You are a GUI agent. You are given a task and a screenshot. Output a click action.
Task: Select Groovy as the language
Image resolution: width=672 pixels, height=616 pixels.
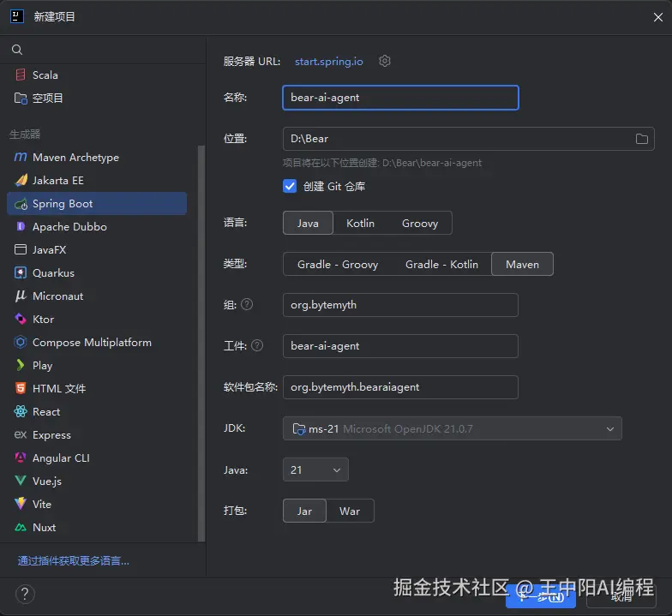click(420, 223)
